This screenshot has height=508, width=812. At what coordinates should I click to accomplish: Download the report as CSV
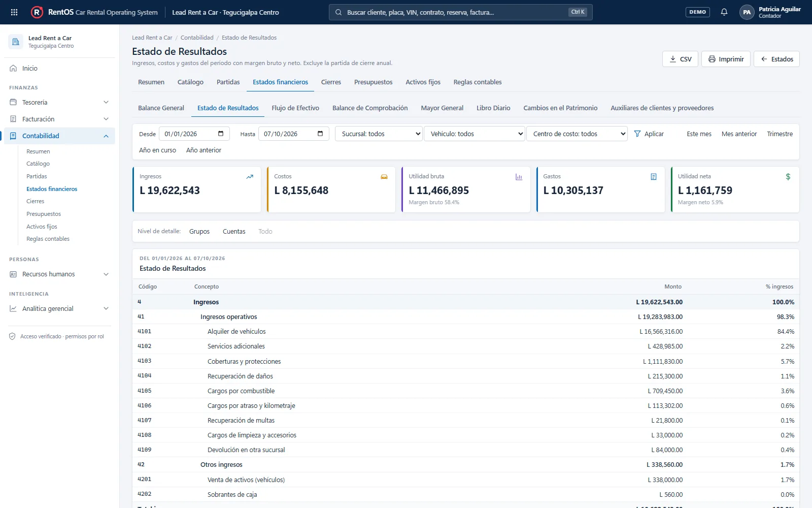[x=681, y=59]
